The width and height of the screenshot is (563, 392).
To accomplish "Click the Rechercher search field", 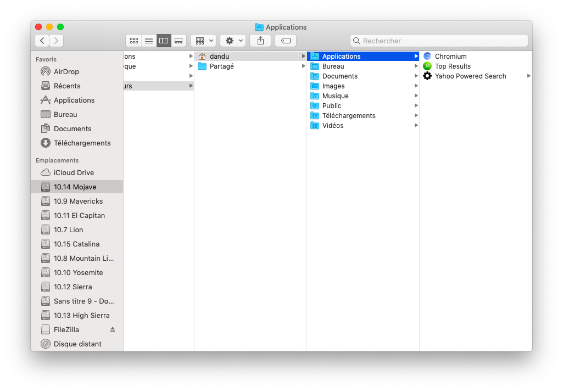I will (439, 41).
